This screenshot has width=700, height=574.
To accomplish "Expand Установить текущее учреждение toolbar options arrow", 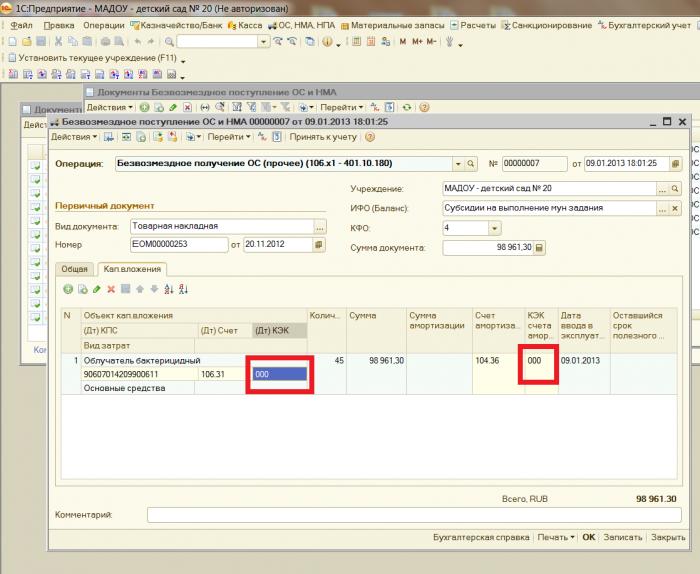I will pos(183,59).
